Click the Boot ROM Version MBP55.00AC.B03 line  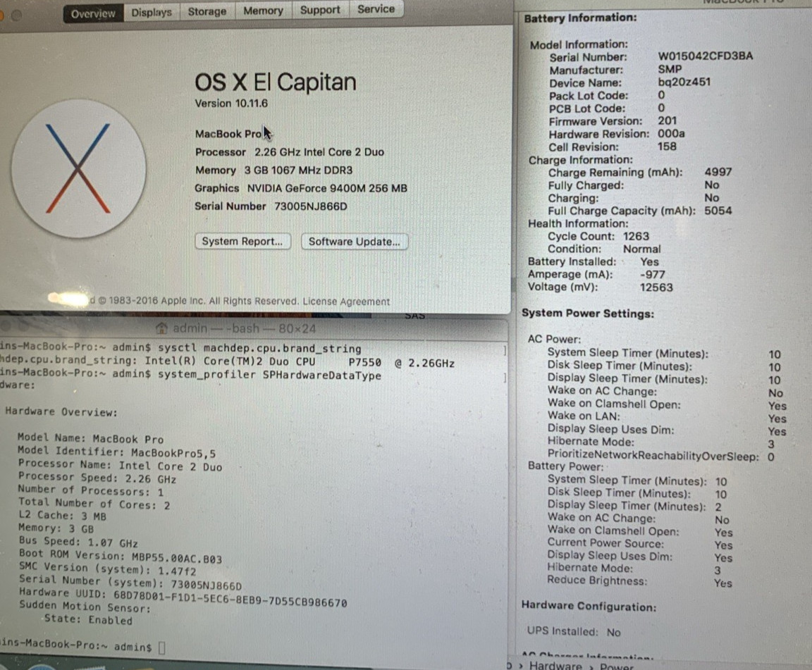pyautogui.click(x=120, y=557)
